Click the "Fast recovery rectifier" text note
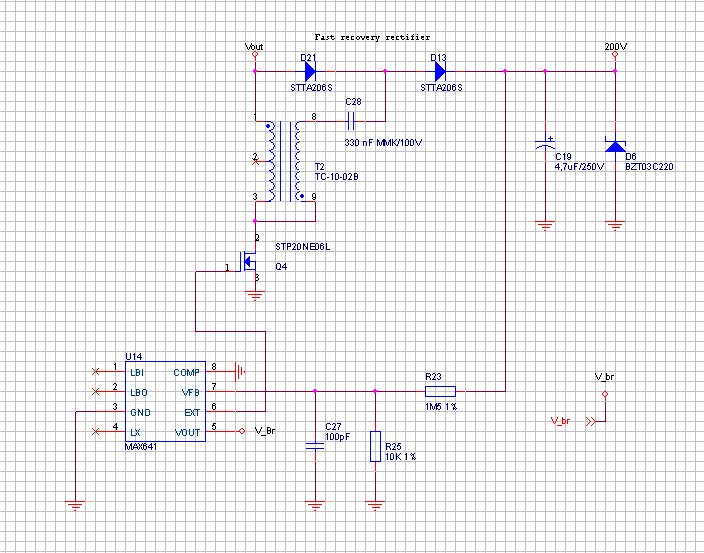The height and width of the screenshot is (553, 704). pos(372,36)
